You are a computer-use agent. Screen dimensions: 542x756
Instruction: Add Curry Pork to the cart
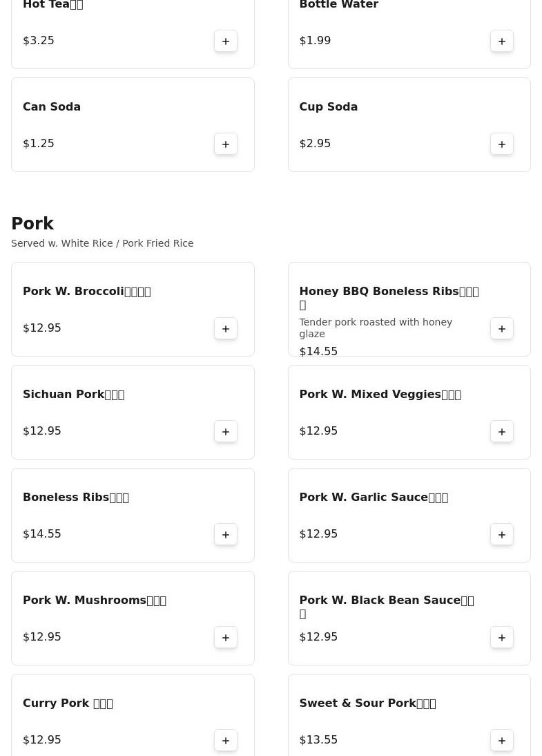(226, 741)
